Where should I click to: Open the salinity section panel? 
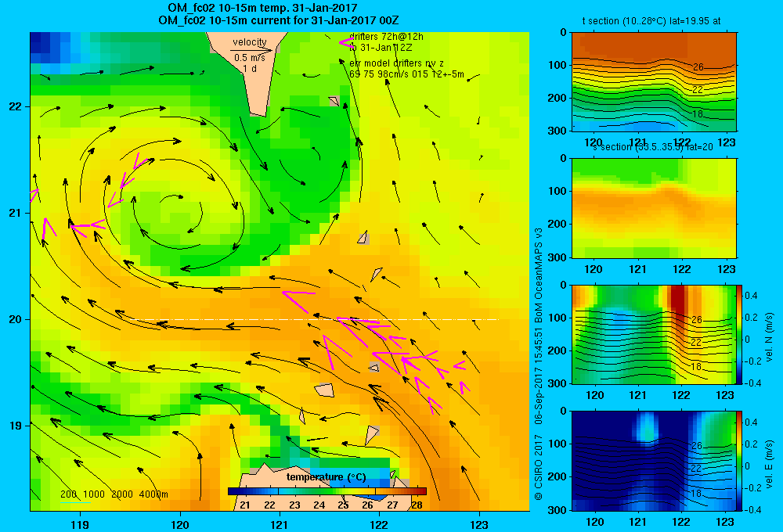tap(654, 208)
